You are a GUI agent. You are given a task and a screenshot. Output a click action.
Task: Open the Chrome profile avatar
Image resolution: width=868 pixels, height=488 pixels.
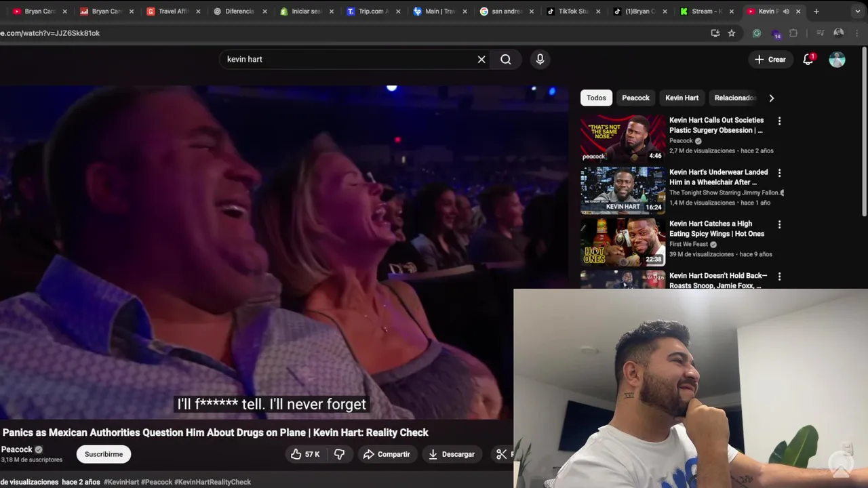pyautogui.click(x=839, y=33)
